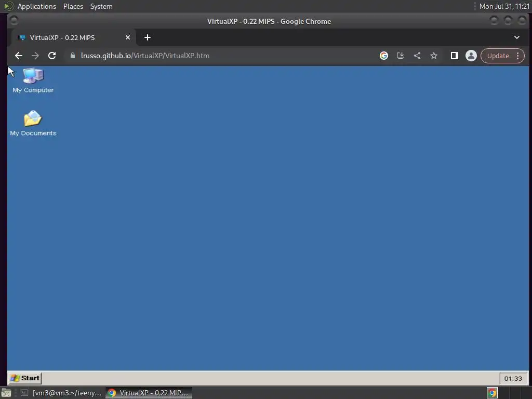This screenshot has width=532, height=399.
Task: Click the VirtualXP Start button
Action: pos(25,378)
